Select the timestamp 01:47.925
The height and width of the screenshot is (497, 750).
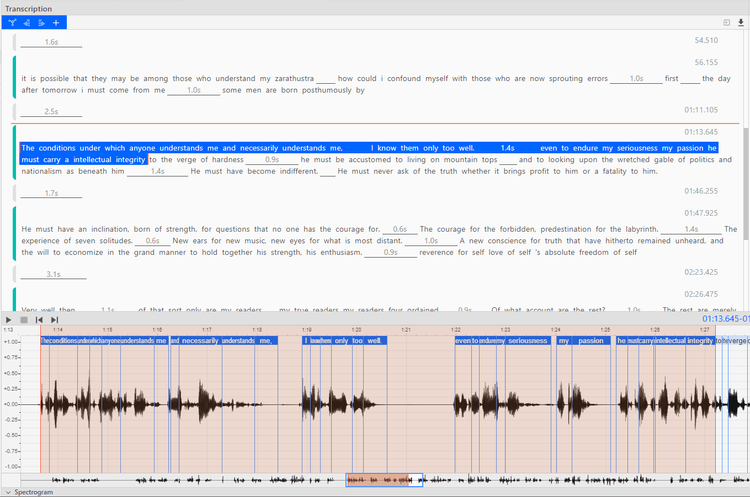701,213
